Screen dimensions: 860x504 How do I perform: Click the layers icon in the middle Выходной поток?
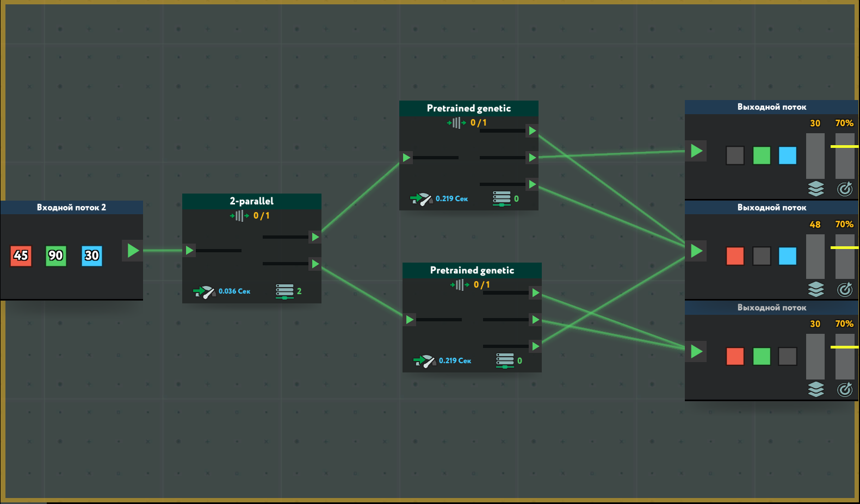coord(815,289)
